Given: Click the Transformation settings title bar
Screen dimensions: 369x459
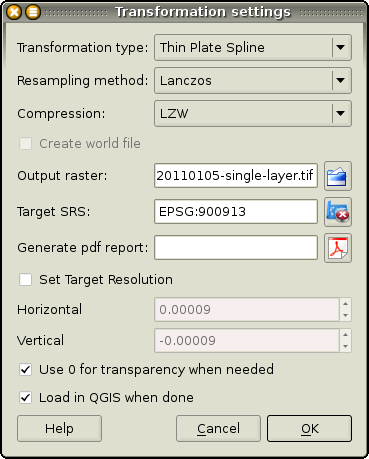Looking at the screenshot, I should click(203, 12).
